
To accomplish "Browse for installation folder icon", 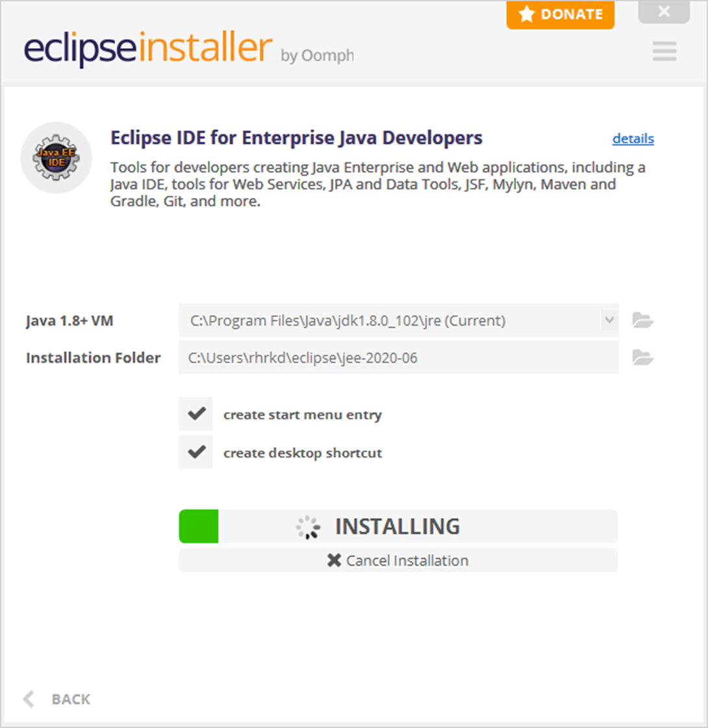I will coord(642,357).
